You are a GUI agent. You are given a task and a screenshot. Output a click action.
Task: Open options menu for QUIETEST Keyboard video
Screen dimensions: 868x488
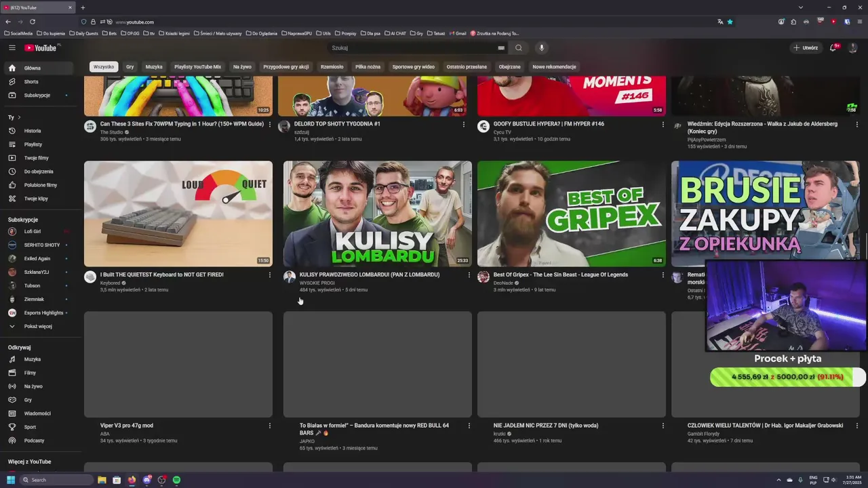269,275
